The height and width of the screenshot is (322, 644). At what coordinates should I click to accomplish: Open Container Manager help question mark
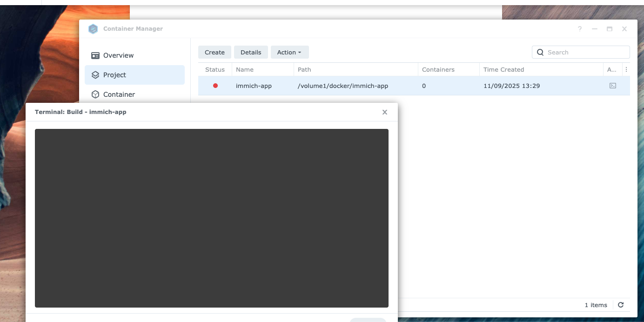click(580, 29)
